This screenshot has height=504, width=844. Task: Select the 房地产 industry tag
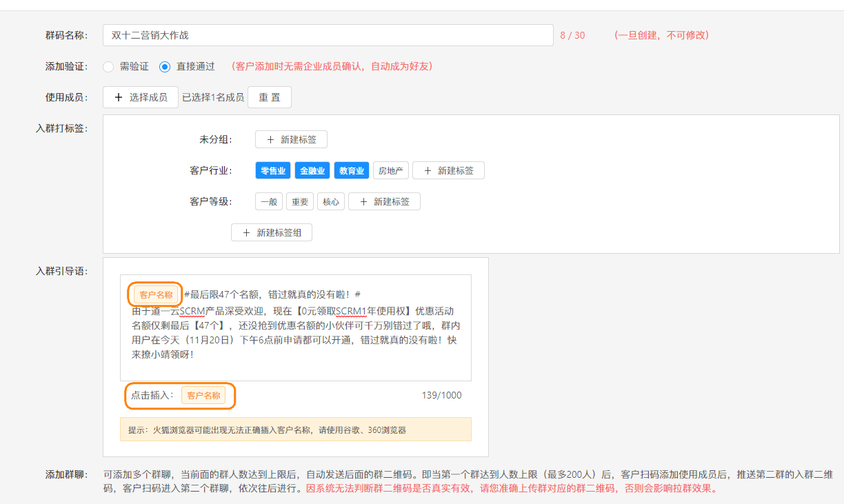[391, 170]
